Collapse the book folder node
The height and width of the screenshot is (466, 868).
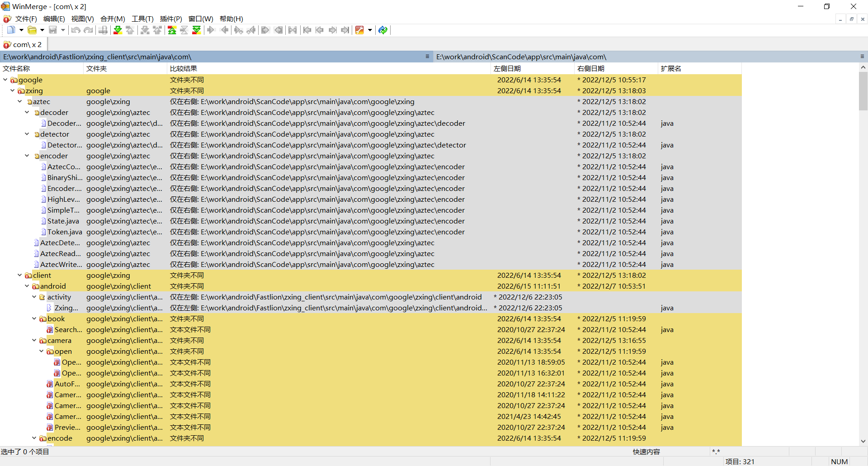pyautogui.click(x=34, y=319)
